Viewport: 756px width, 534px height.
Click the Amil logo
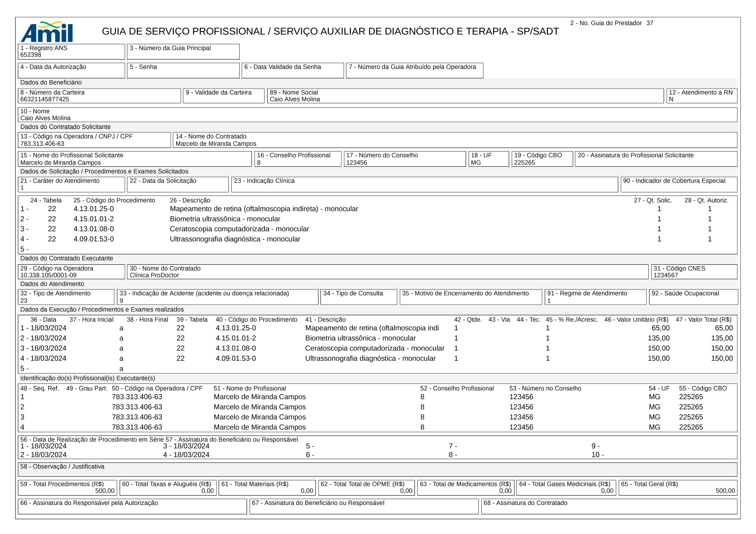tap(47, 32)
